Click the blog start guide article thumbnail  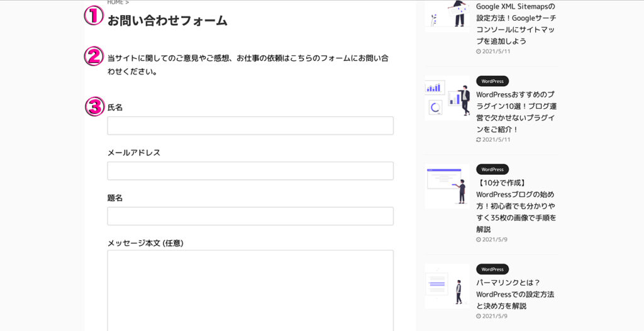click(447, 186)
